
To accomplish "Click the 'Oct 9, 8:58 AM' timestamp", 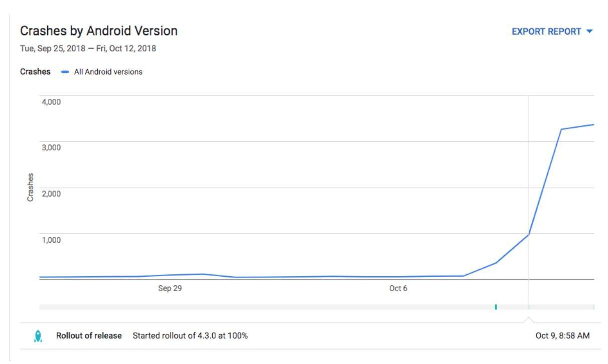I will (x=563, y=336).
